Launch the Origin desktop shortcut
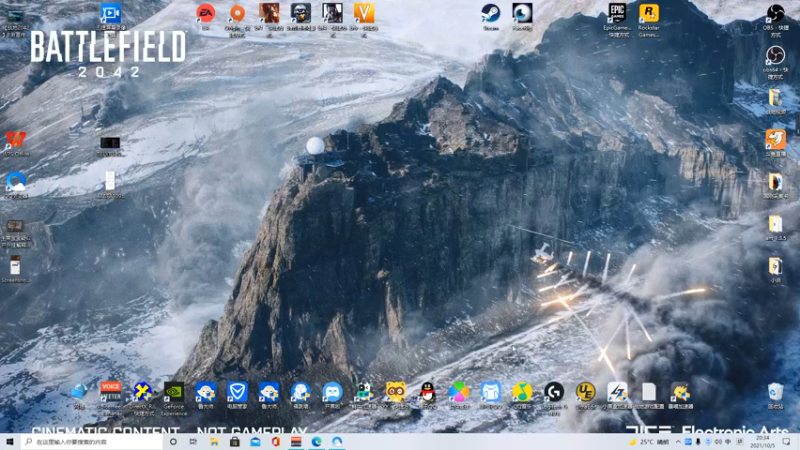800x450 pixels. point(237,14)
